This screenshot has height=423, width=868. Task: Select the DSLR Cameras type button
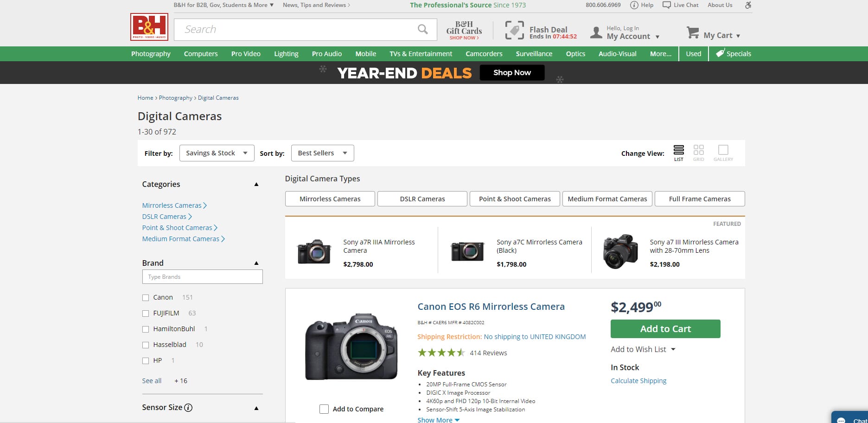422,199
